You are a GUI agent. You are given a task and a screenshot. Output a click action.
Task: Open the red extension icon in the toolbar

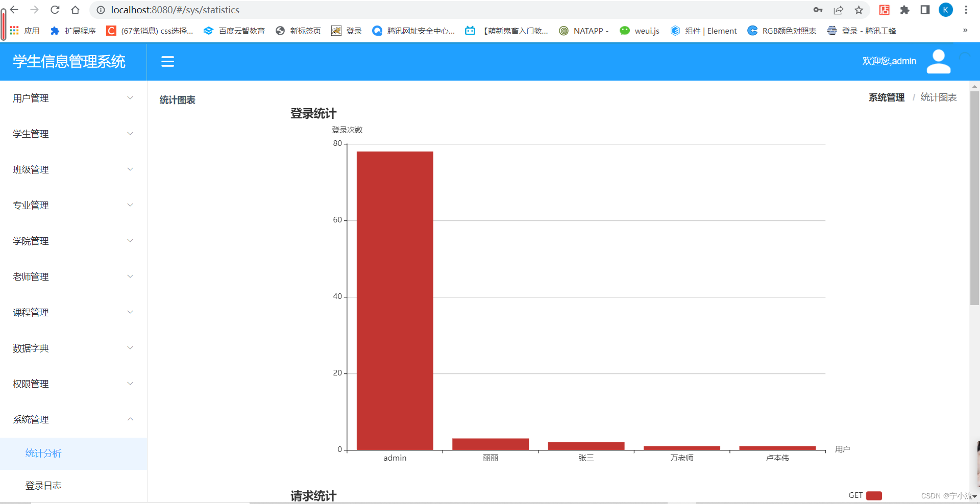click(884, 10)
